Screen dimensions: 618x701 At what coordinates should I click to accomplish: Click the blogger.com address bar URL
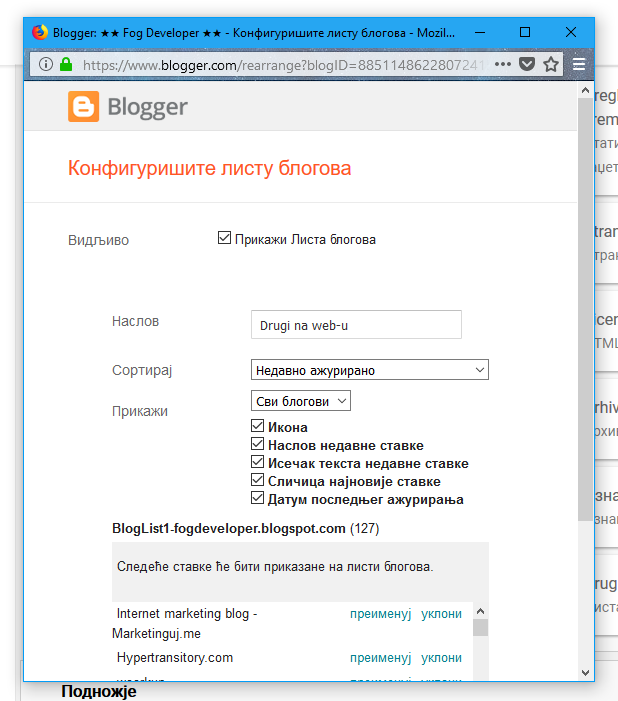284,65
